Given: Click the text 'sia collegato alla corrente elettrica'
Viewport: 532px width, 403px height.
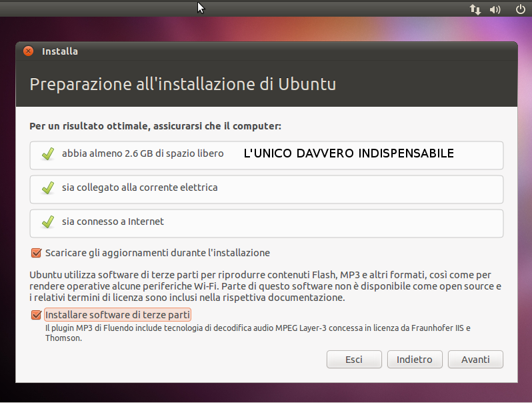Looking at the screenshot, I should (139, 187).
